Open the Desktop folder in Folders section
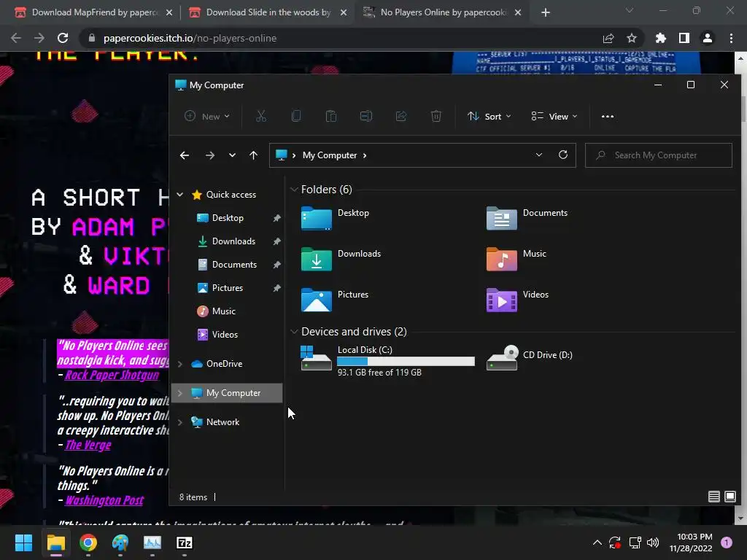Viewport: 747px width, 560px height. (335, 218)
